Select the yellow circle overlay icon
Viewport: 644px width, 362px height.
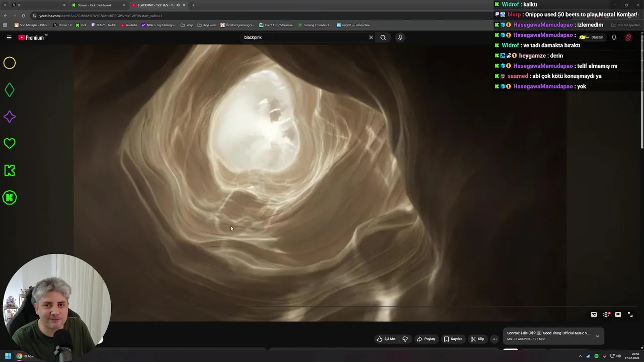(x=10, y=63)
